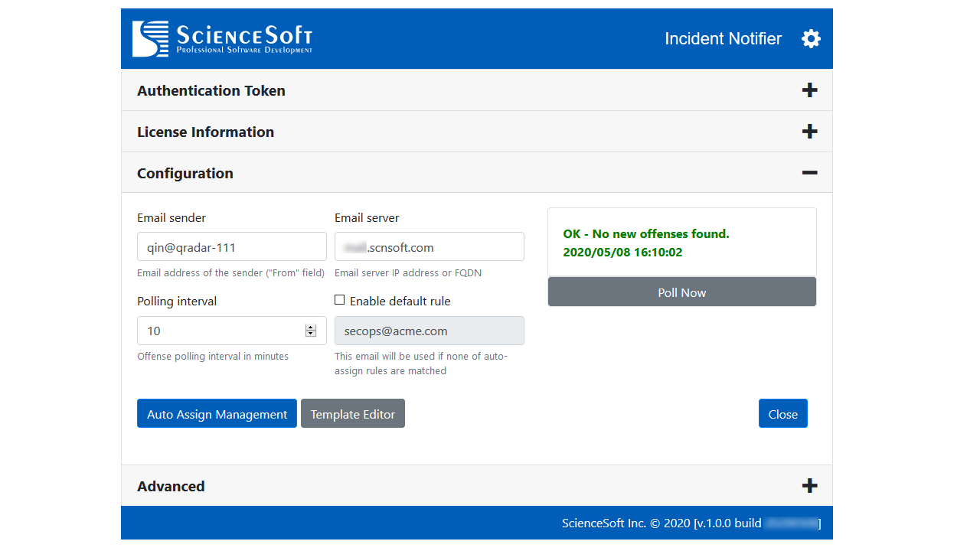This screenshot has height=551, width=980.
Task: Click the Poll Now button
Action: (681, 292)
